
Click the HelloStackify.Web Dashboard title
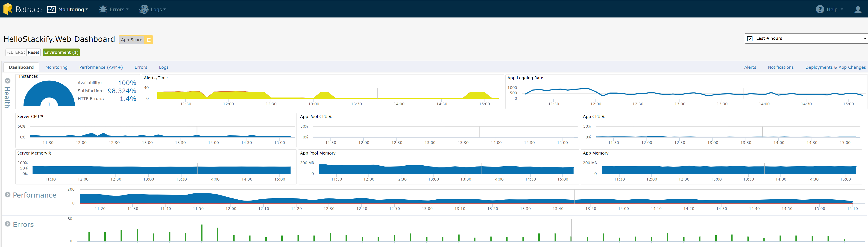59,39
